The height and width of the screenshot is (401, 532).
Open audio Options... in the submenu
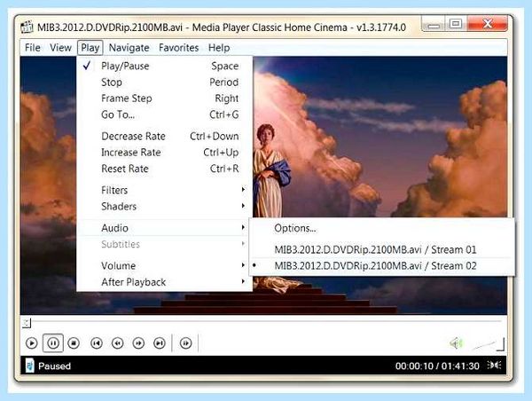pyautogui.click(x=381, y=228)
